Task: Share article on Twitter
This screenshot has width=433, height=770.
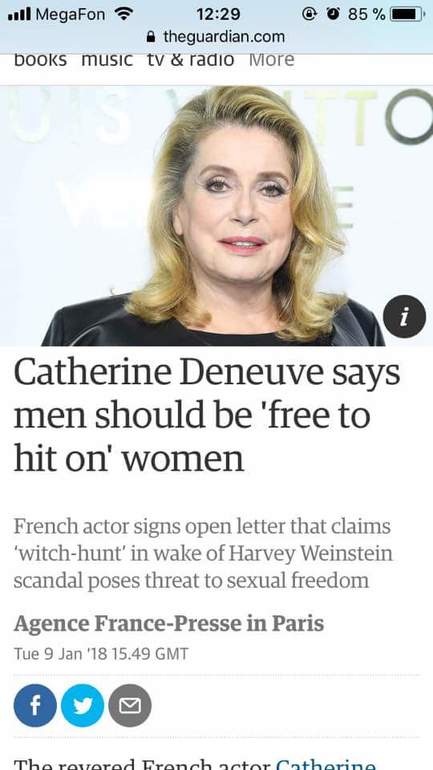Action: (x=82, y=706)
